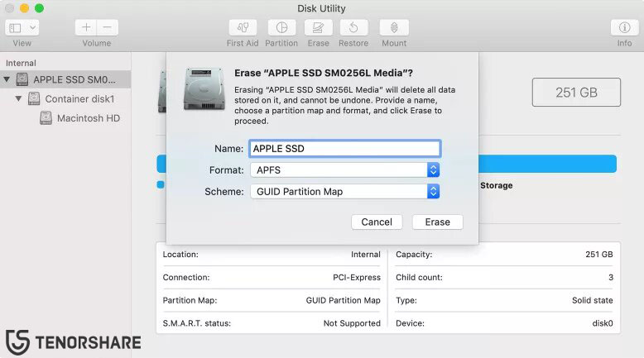Click the Device disk0 value
Image resolution: width=644 pixels, height=358 pixels.
tap(603, 323)
